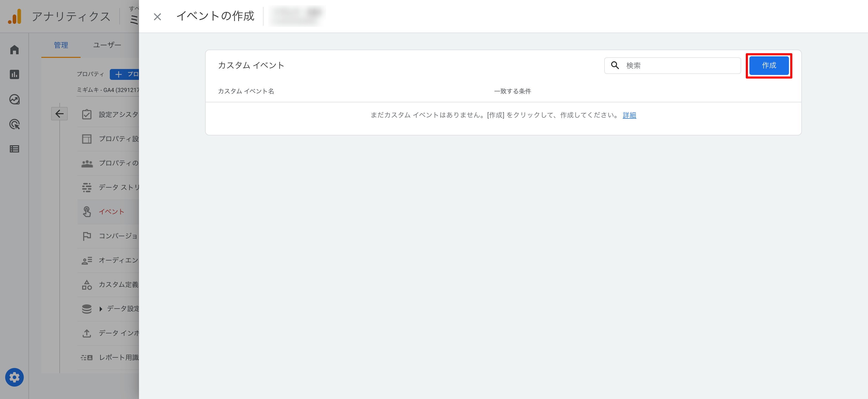
Task: Click the conversions flag icon
Action: point(87,236)
